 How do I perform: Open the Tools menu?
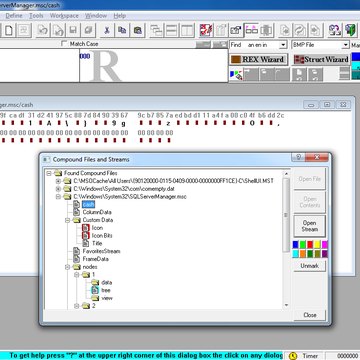(36, 16)
